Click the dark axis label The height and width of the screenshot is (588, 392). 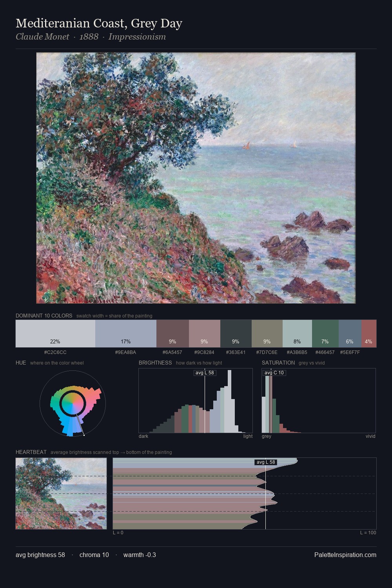pos(143,436)
